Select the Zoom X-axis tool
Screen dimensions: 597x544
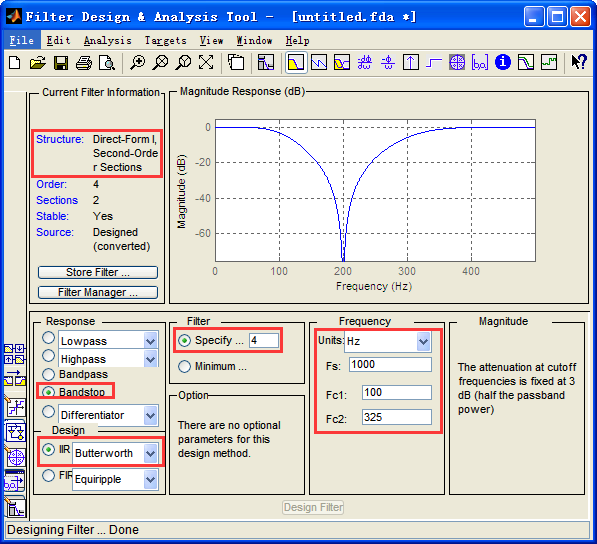160,62
